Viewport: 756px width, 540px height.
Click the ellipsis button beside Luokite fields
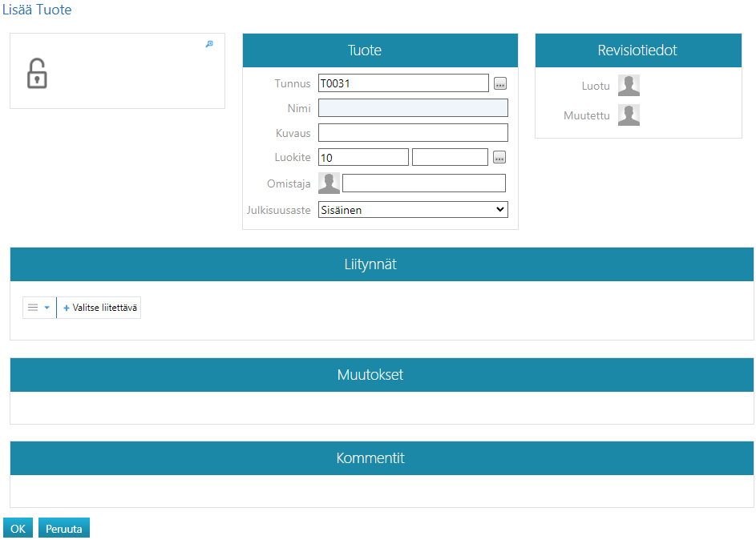click(x=500, y=158)
